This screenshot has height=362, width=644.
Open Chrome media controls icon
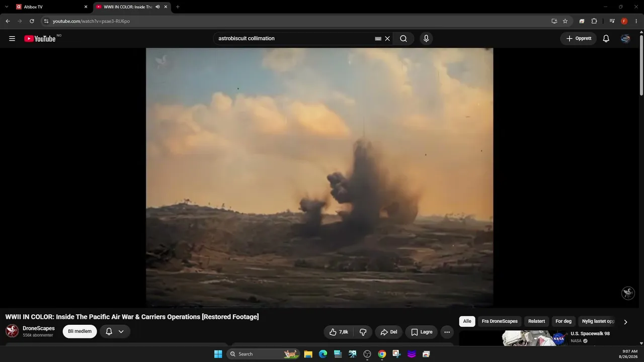[612, 21]
